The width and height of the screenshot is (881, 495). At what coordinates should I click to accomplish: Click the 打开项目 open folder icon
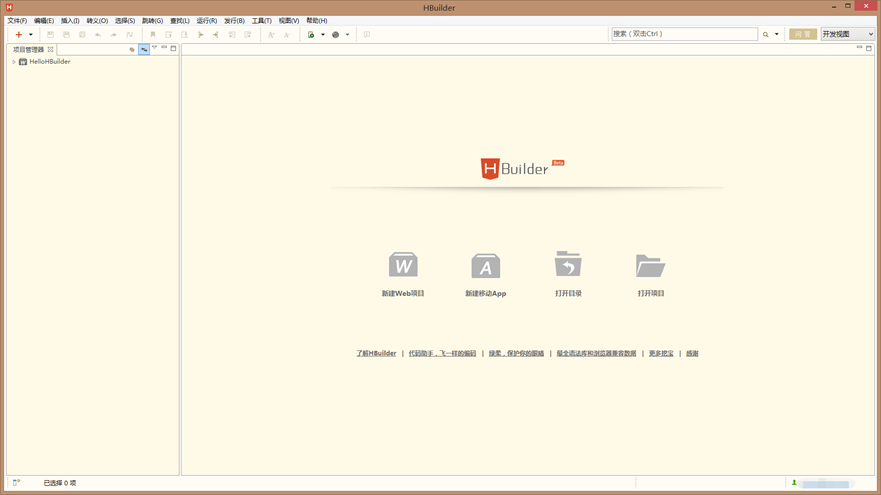point(651,265)
